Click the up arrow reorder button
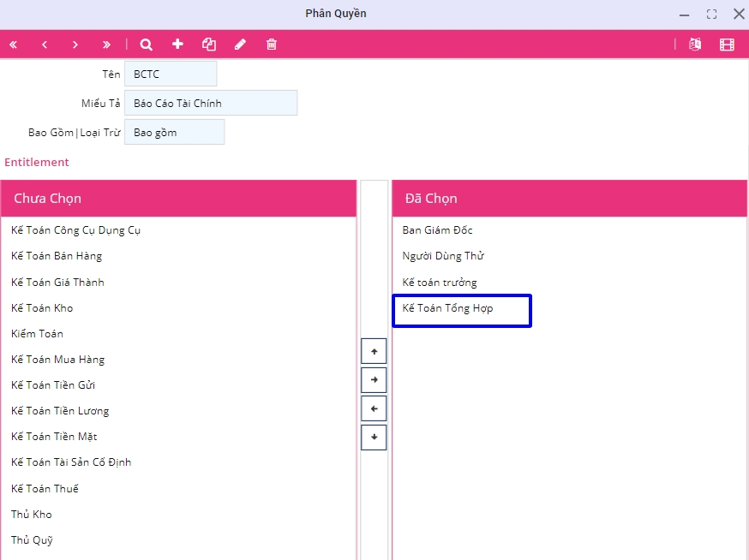 (374, 351)
